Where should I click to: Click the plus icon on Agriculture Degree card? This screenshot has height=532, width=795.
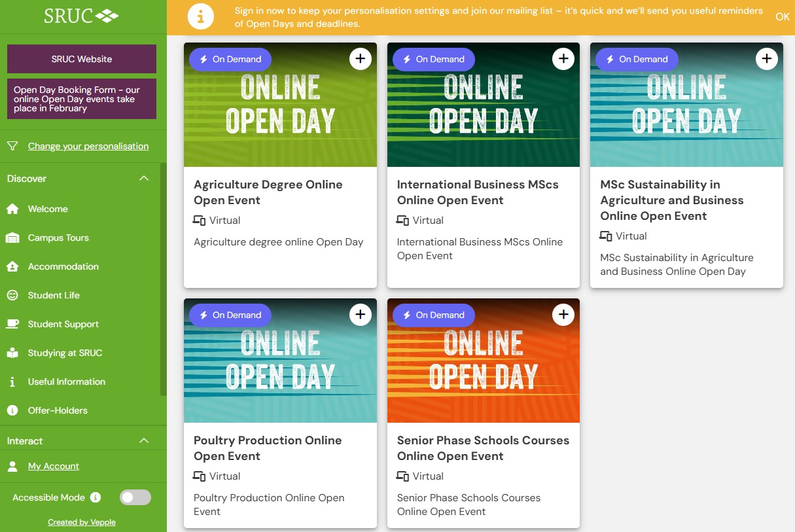click(360, 59)
